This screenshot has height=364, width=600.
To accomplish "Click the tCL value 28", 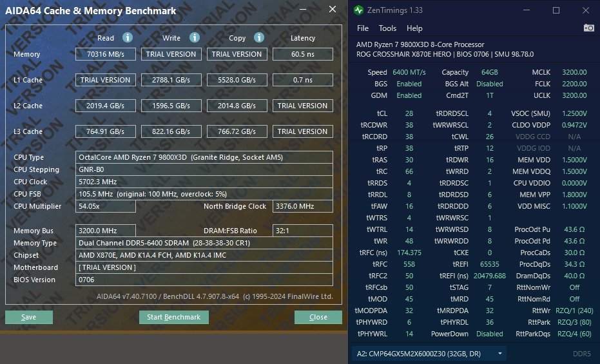I will coord(409,113).
